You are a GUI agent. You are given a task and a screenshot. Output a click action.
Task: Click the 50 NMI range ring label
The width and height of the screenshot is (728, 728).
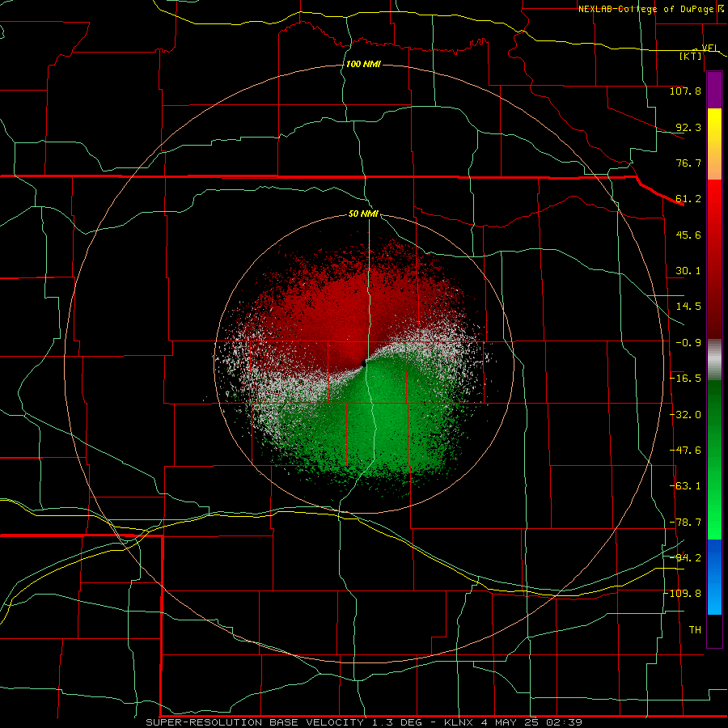(x=363, y=214)
